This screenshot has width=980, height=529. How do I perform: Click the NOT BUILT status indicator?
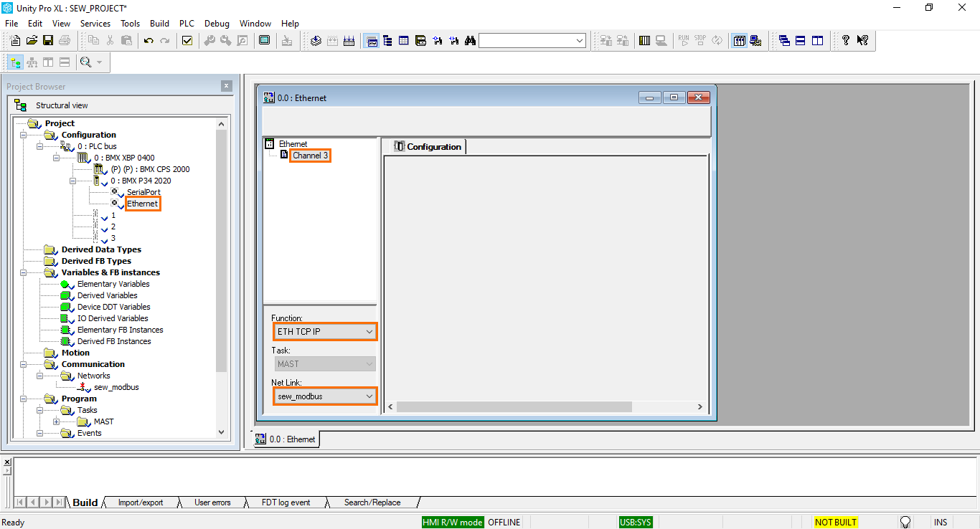point(836,522)
